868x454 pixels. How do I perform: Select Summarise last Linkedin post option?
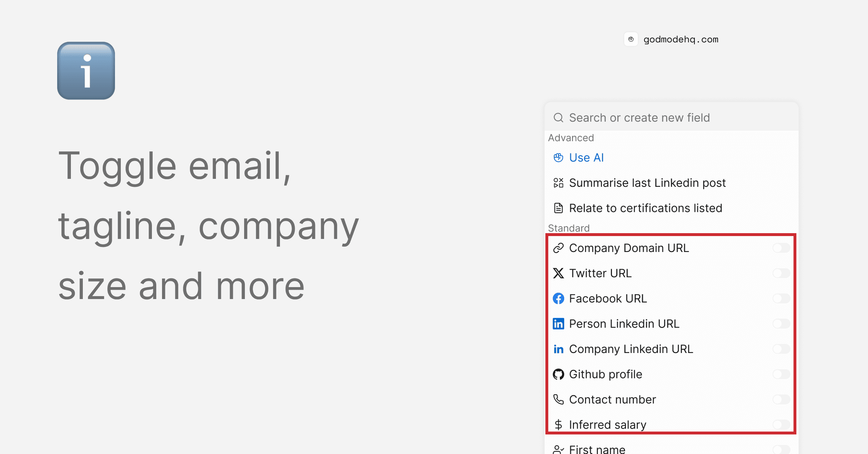[x=647, y=183]
